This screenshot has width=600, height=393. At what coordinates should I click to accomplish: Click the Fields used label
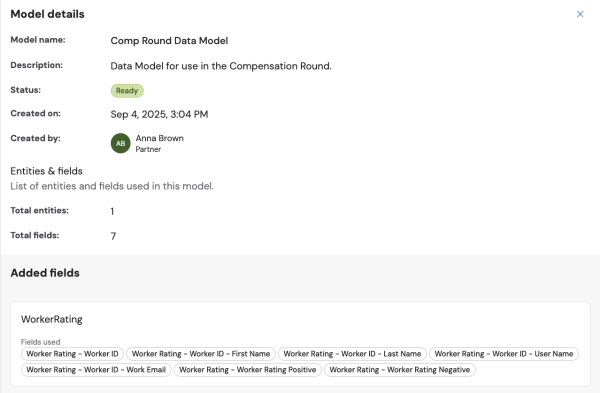41,342
